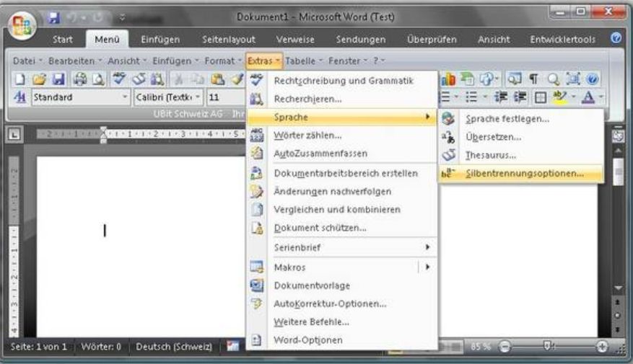Click the insert chart icon

tap(448, 79)
